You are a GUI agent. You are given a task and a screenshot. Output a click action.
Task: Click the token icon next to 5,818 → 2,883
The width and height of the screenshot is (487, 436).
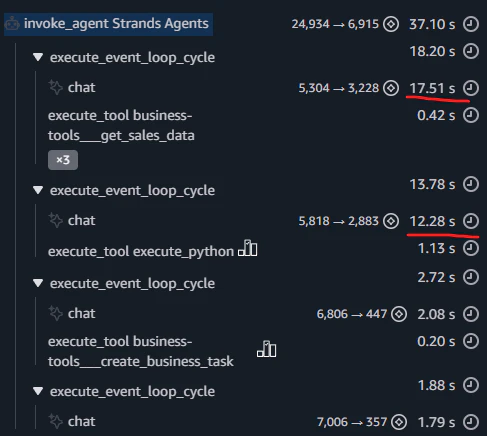391,221
